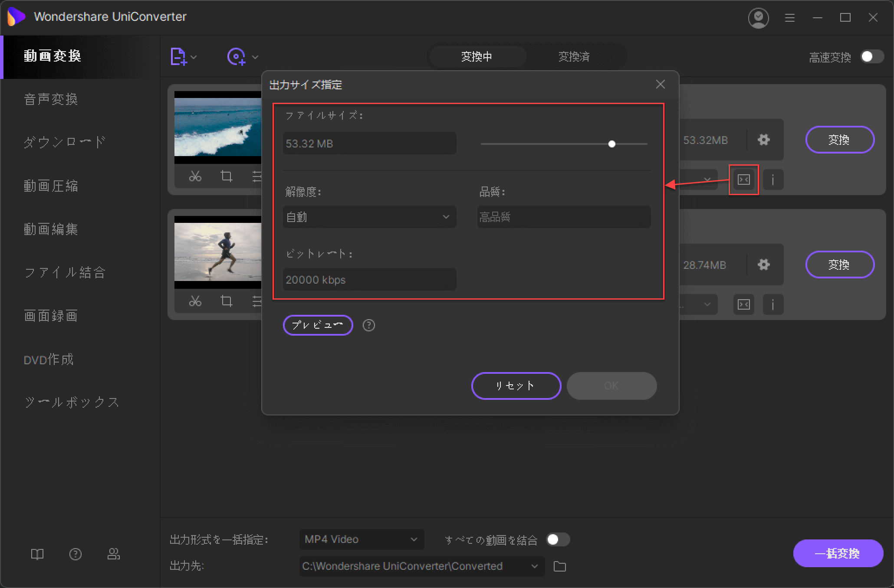The width and height of the screenshot is (894, 588).
Task: Expand the add file dropdown arrow
Action: (x=194, y=57)
